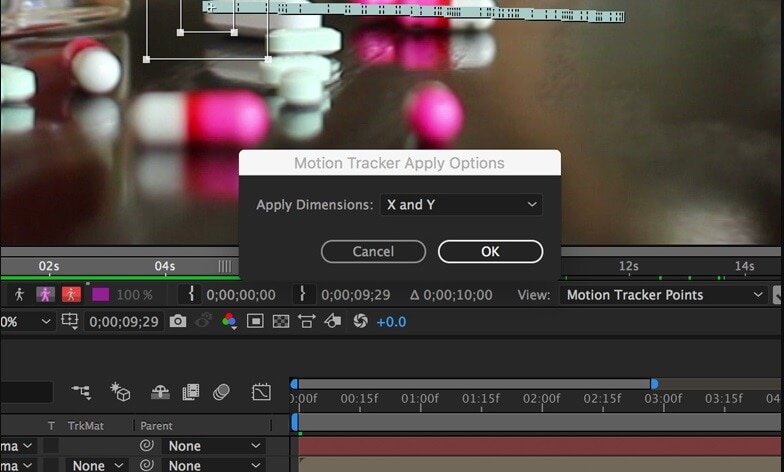Click the timeline layer search field
The height and width of the screenshot is (472, 784).
26,392
